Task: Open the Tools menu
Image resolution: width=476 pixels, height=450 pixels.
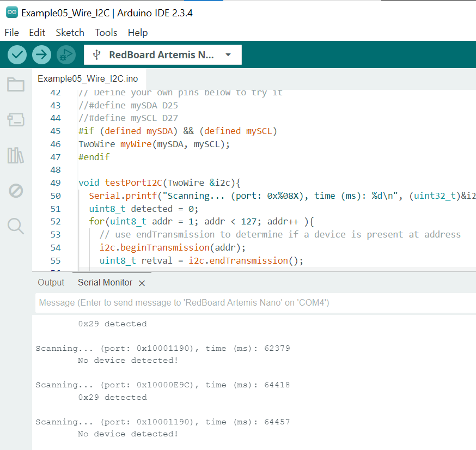Action: pyautogui.click(x=106, y=33)
